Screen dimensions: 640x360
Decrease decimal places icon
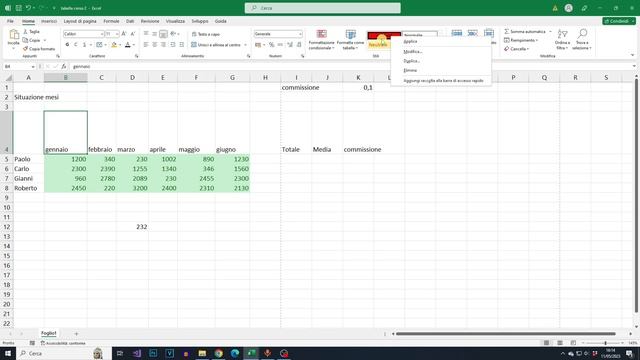299,45
